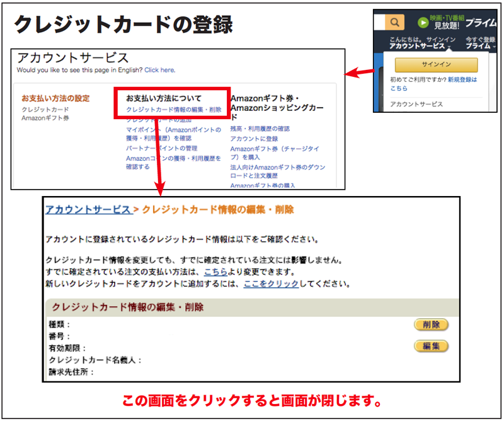Viewport: 504px width, 421px height.
Task: Click the アカウントに登録 gift card link
Action: click(x=254, y=139)
